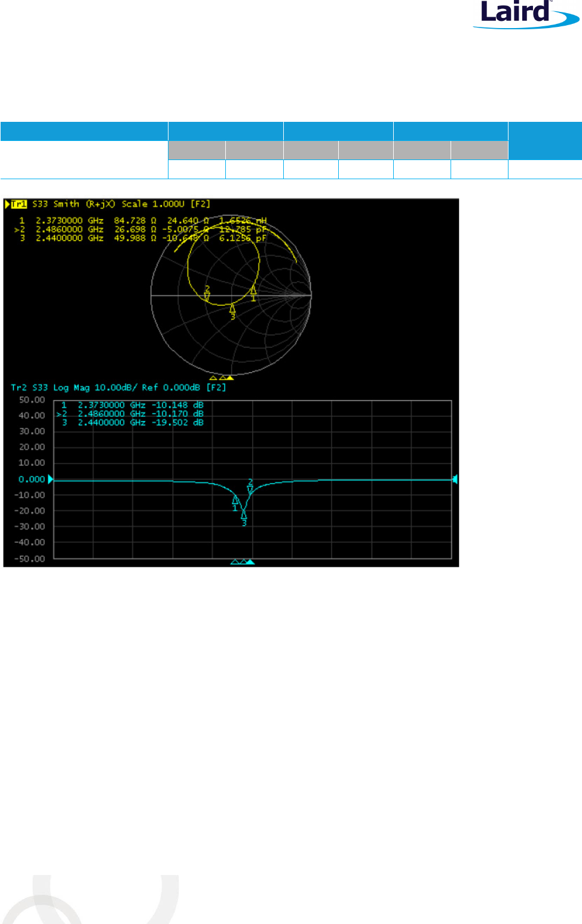Image resolution: width=582 pixels, height=924 pixels.
Task: Click the 0.000 reference axis value
Action: (x=32, y=479)
